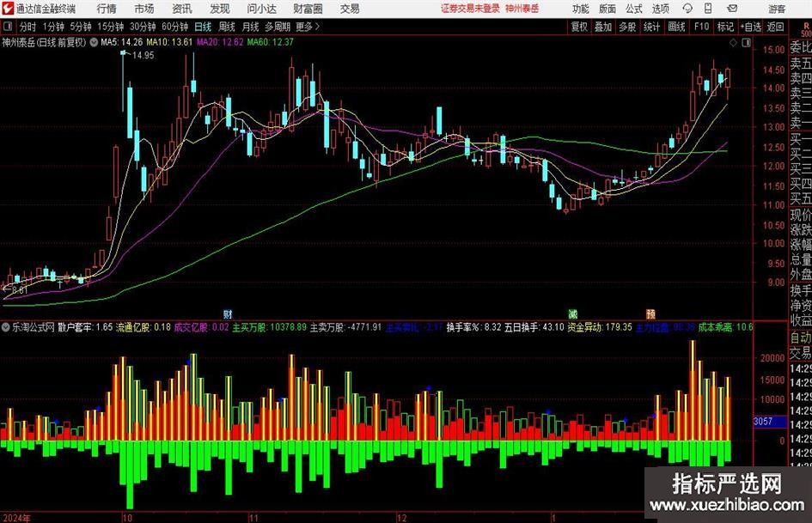Click the 返回 back button
The image size is (812, 523).
(775, 27)
